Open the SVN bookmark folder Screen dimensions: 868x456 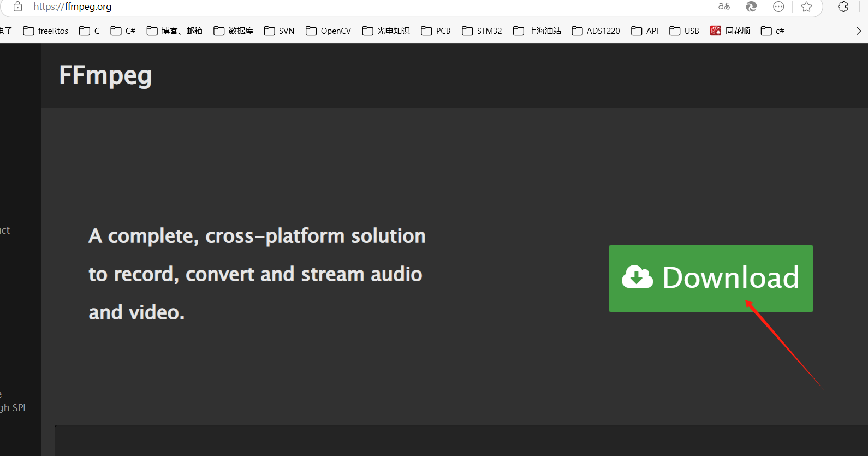tap(279, 31)
